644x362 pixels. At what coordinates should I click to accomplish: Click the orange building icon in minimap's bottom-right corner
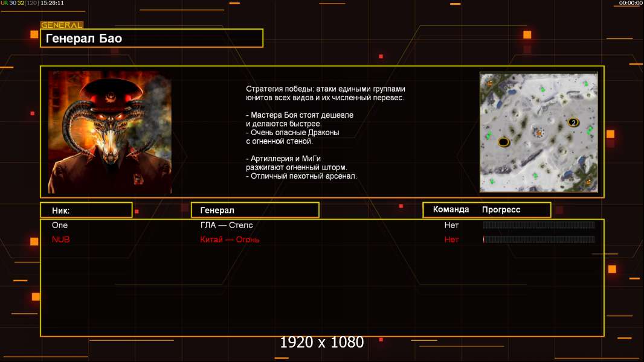(588, 182)
